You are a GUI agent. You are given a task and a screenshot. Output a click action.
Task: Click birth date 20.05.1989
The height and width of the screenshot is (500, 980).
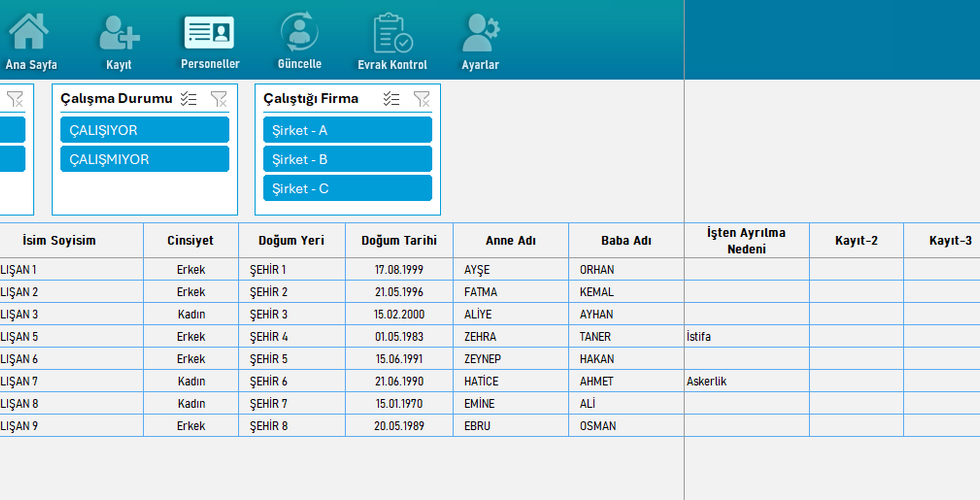click(x=399, y=426)
